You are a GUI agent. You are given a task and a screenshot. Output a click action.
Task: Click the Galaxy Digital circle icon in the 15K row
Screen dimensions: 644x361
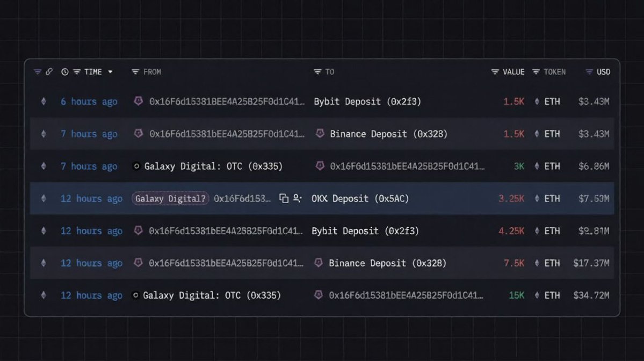click(135, 295)
